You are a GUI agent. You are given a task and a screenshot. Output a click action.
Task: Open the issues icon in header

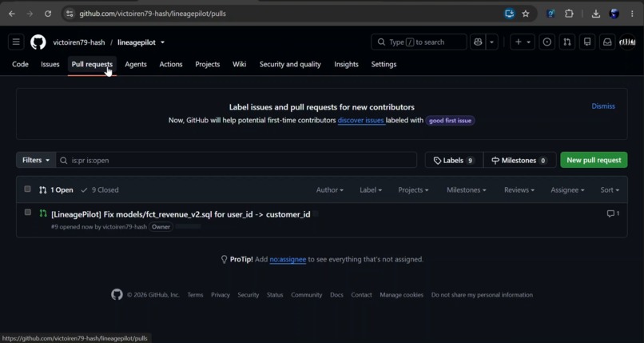pos(547,42)
